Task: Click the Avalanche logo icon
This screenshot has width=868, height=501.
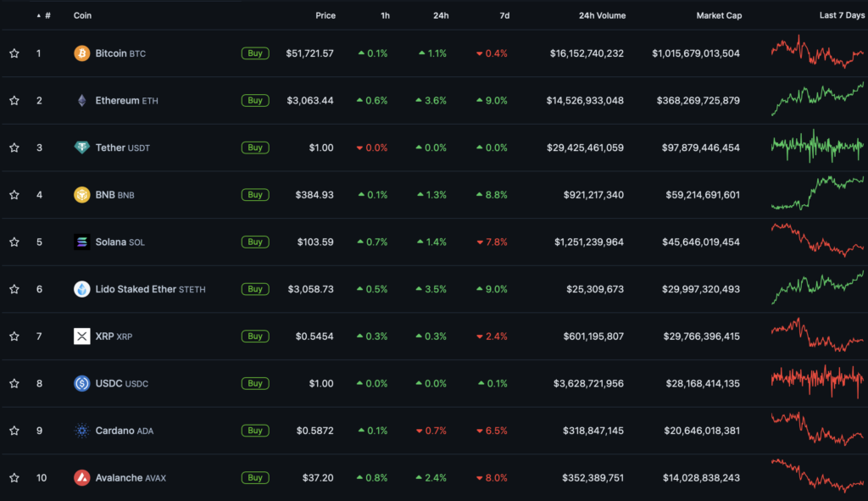Action: coord(81,478)
